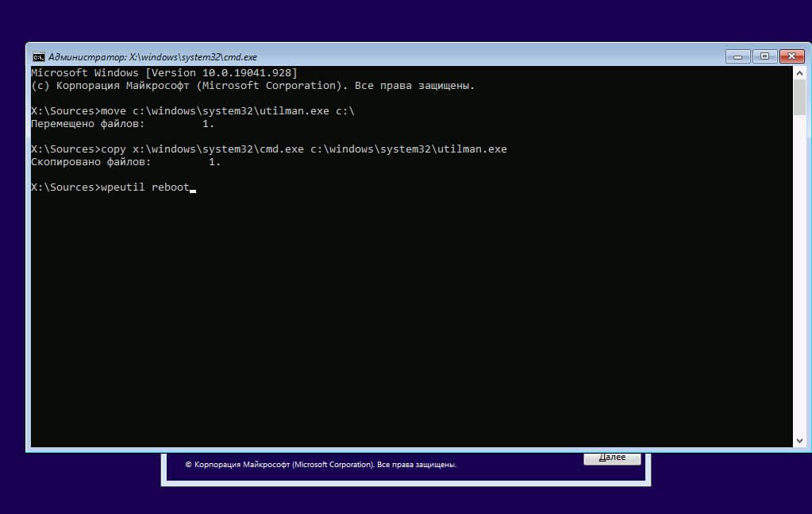Click the cmd icon in the title bar
This screenshot has height=514, width=812.
(x=38, y=57)
